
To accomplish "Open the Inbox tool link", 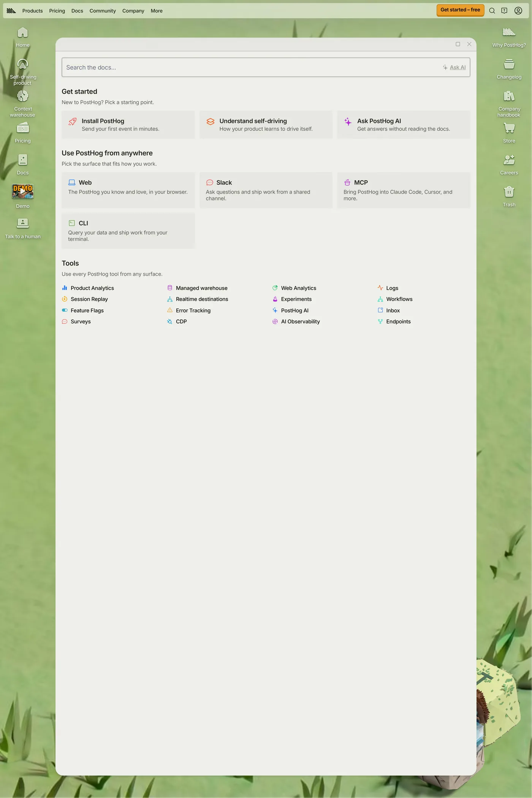I will (389, 310).
